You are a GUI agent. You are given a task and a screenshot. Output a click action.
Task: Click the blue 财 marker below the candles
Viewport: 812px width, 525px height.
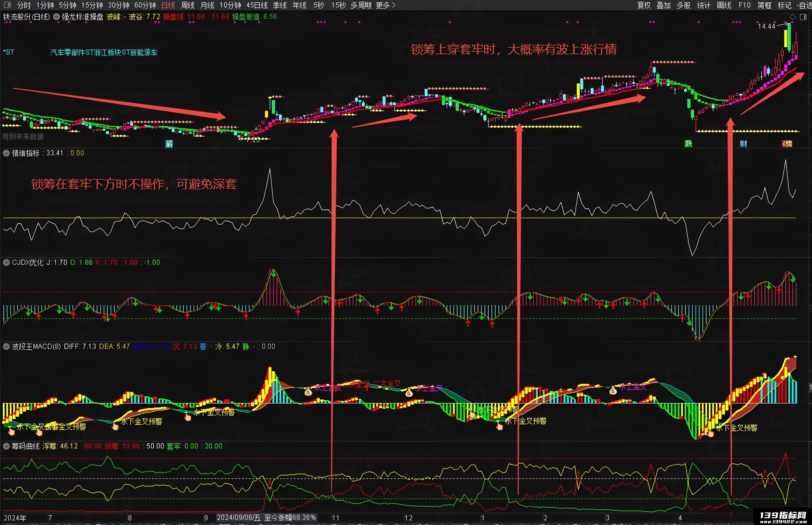coord(743,144)
